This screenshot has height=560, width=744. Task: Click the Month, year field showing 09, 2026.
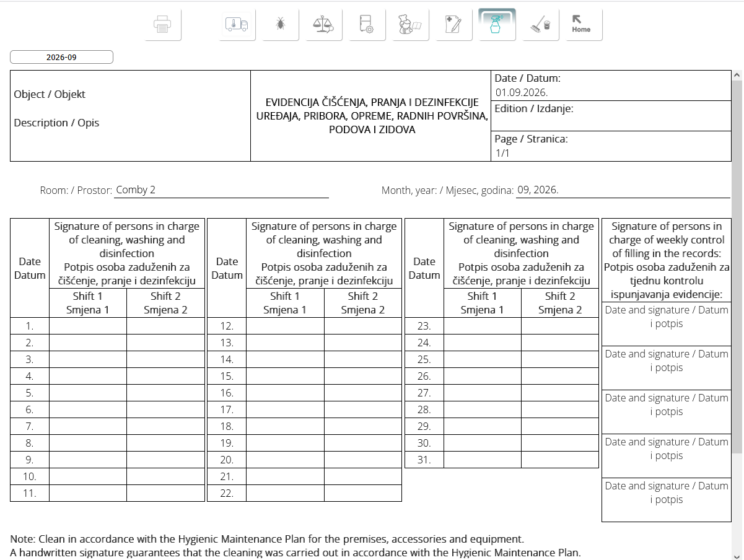click(x=623, y=191)
